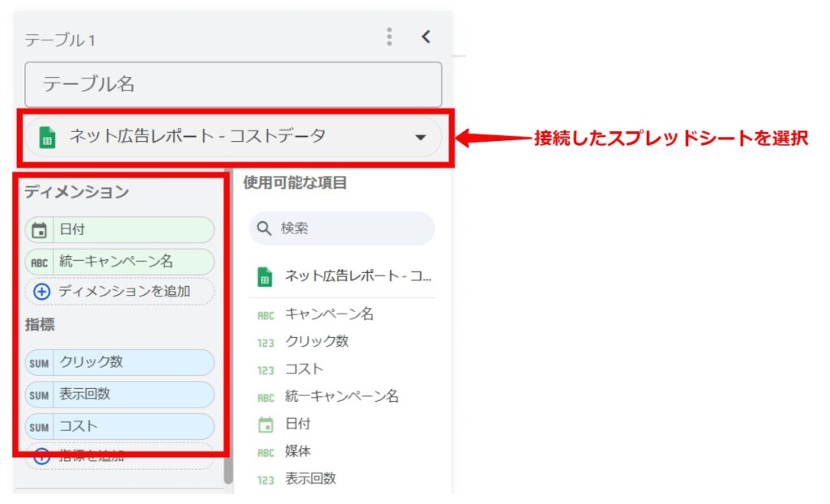The width and height of the screenshot is (830, 504).
Task: Click the SUM icon on the コスト metric
Action: (39, 427)
